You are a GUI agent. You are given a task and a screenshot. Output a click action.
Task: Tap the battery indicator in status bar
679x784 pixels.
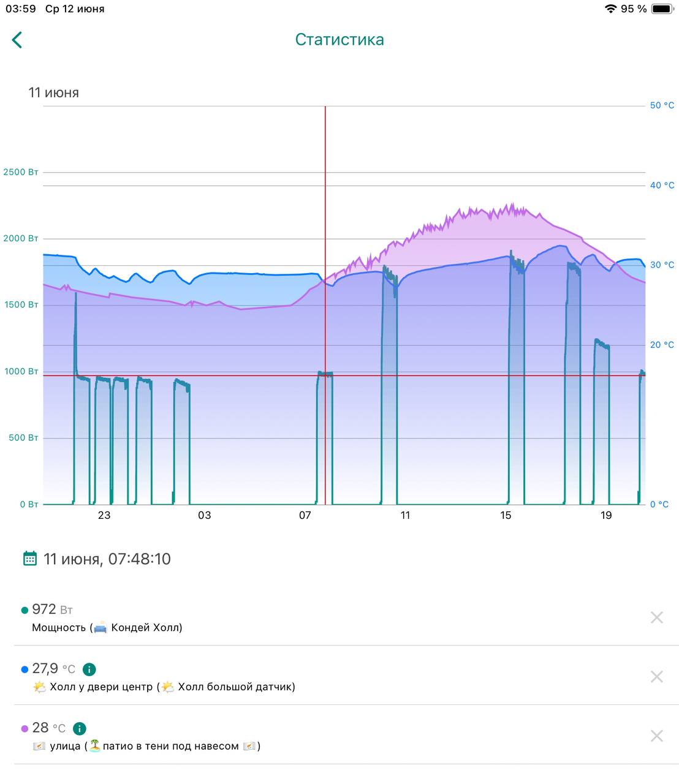coord(662,9)
